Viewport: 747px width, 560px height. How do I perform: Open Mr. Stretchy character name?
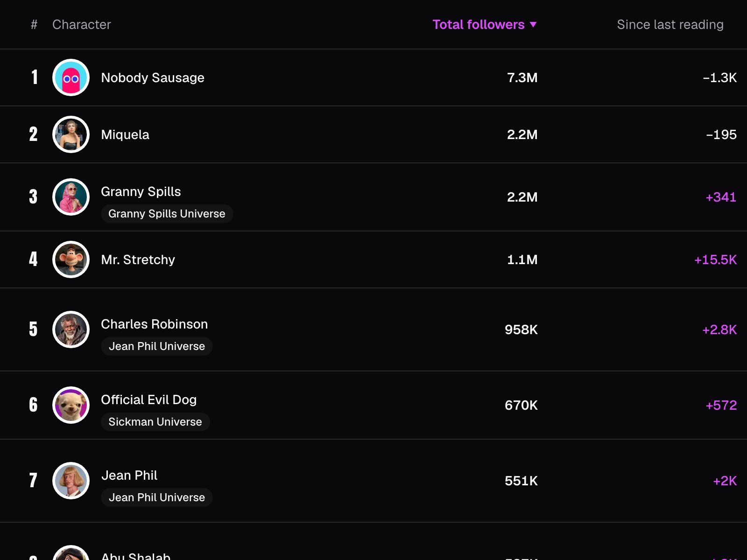point(138,259)
